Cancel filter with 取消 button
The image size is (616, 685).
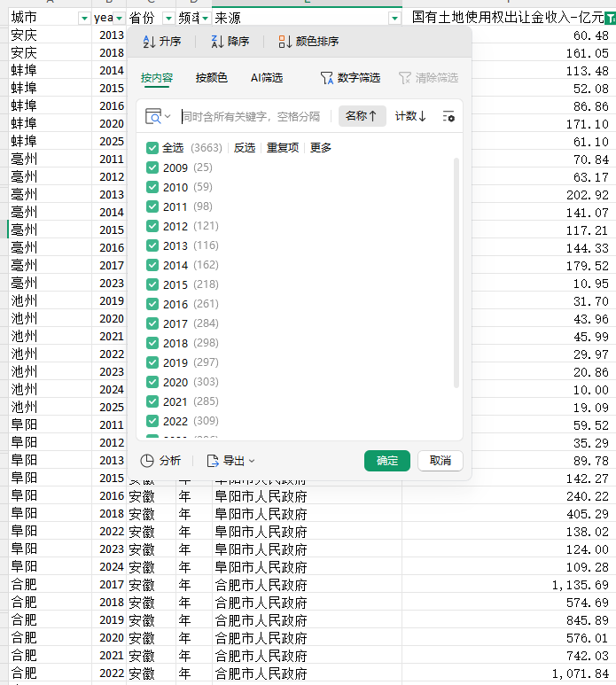441,461
